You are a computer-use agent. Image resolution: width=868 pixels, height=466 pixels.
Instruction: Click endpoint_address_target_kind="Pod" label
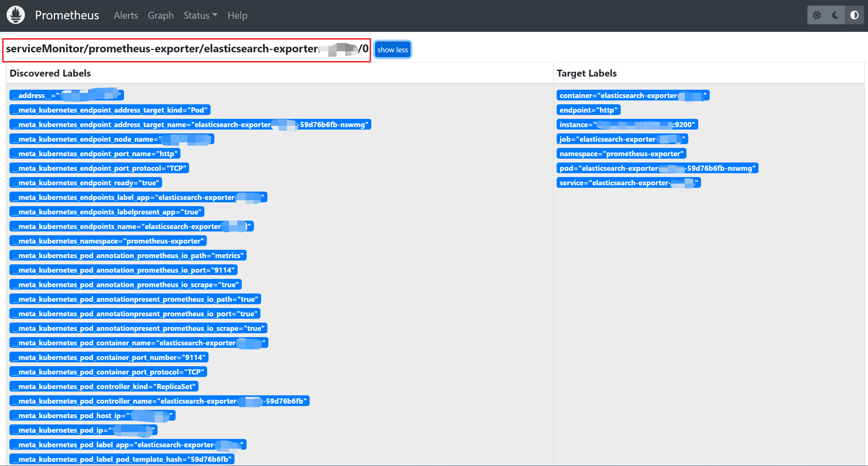pyautogui.click(x=110, y=110)
